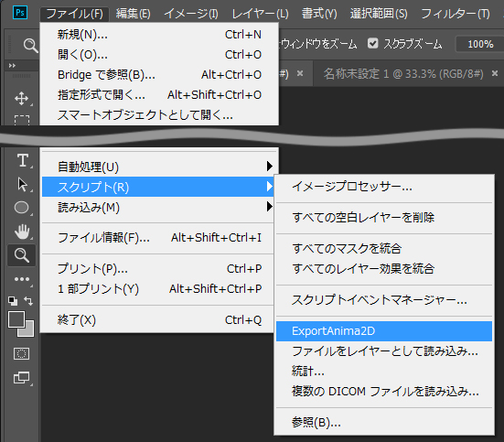The width and height of the screenshot is (504, 442).
Task: Open the three-dots Edit Toolbar menu
Action: 22,279
